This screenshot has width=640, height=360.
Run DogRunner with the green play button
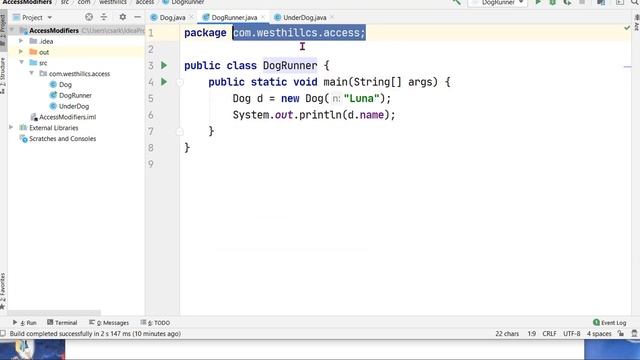click(538, 2)
